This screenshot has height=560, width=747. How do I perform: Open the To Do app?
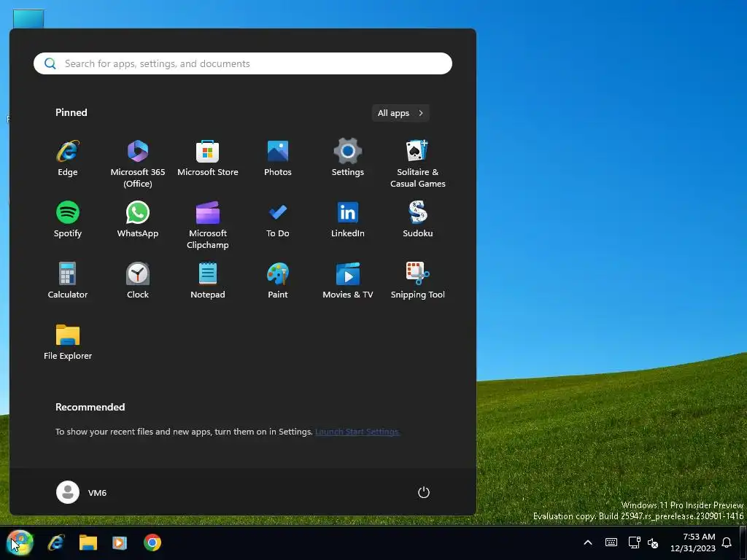278,219
